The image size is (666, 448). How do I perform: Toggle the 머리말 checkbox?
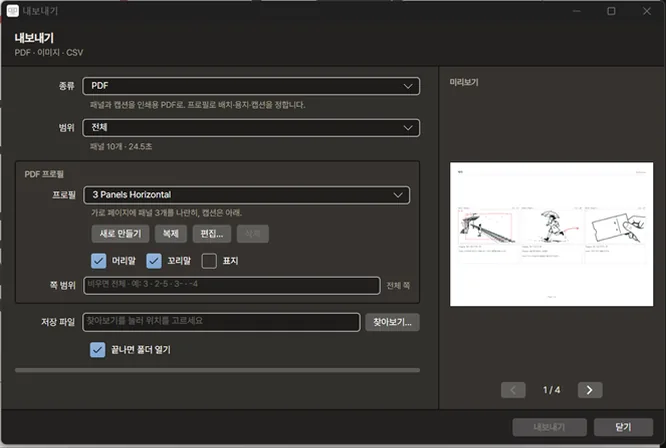[x=99, y=261]
